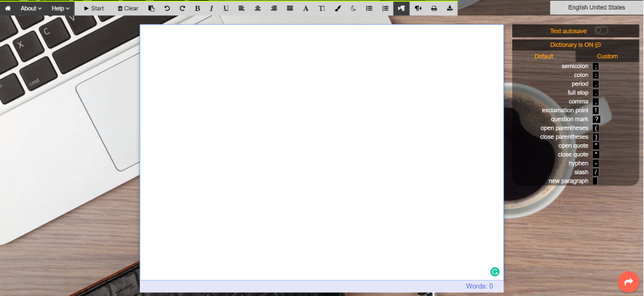Click the Words: 0 counter
This screenshot has height=296, width=644.
(x=479, y=286)
